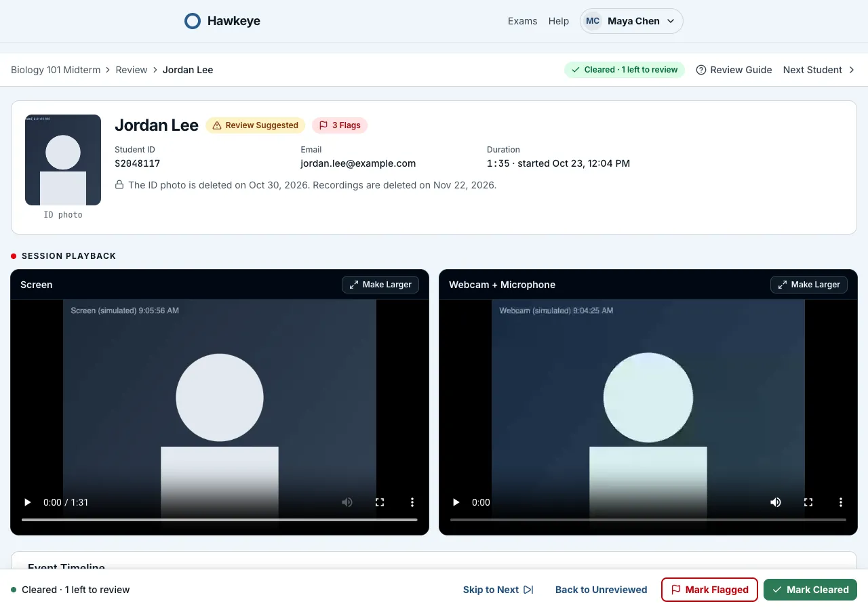This screenshot has height=610, width=868.
Task: Play the Screen recording
Action: (28, 502)
